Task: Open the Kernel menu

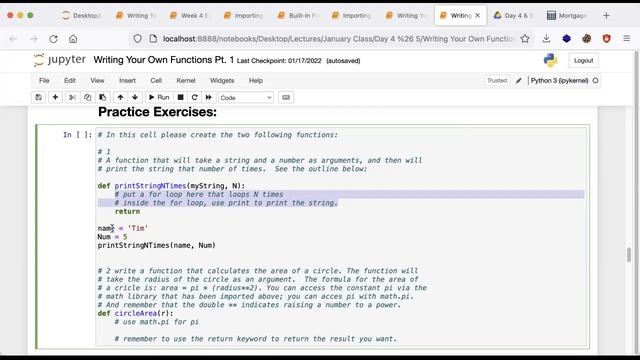Action: [x=186, y=81]
